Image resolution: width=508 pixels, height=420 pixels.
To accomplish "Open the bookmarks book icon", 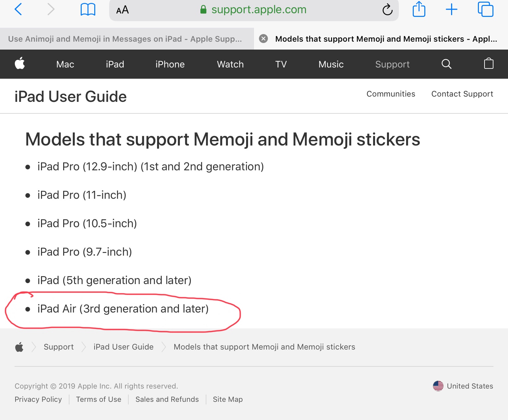I will coord(88,10).
